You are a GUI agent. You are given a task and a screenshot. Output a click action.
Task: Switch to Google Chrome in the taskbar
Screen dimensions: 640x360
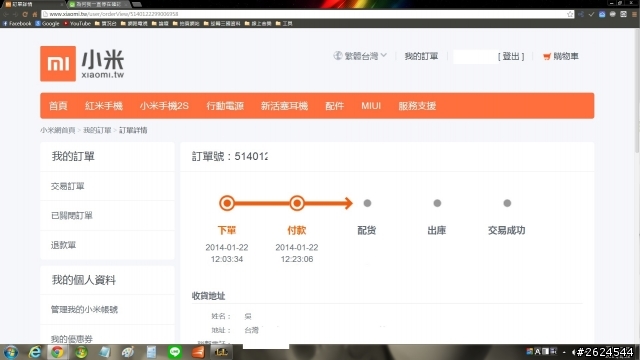tap(57, 352)
